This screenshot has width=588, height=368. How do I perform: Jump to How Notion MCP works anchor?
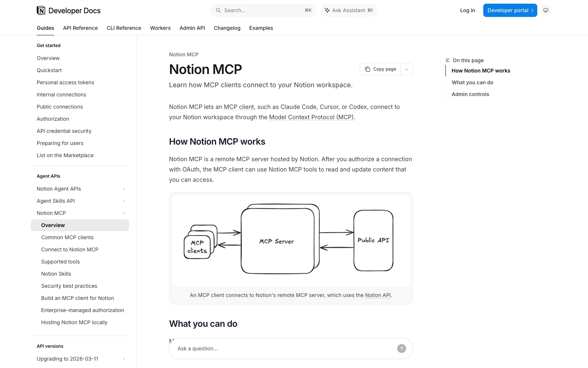481,71
